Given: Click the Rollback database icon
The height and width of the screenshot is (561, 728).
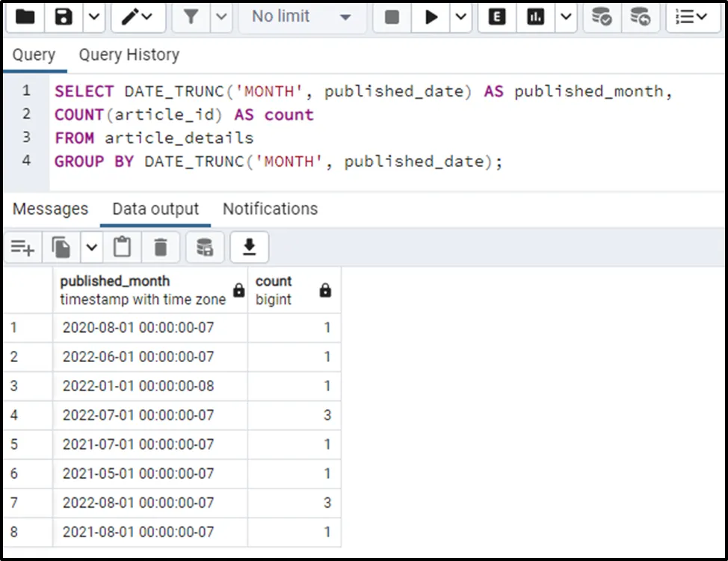Looking at the screenshot, I should click(x=640, y=16).
